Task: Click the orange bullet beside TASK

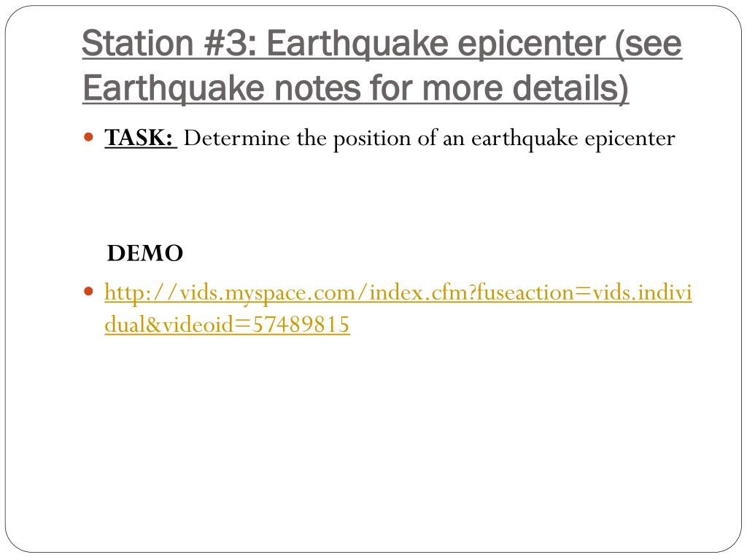Action: click(88, 138)
